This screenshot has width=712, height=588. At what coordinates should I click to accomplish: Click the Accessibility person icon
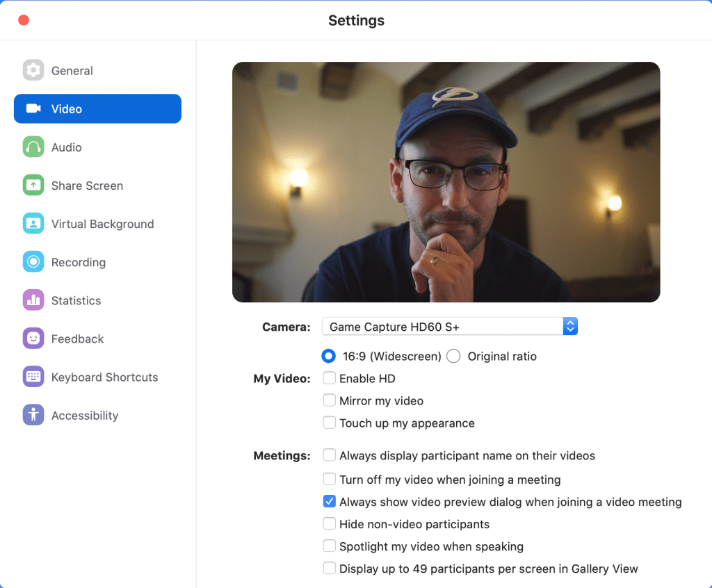tap(33, 415)
